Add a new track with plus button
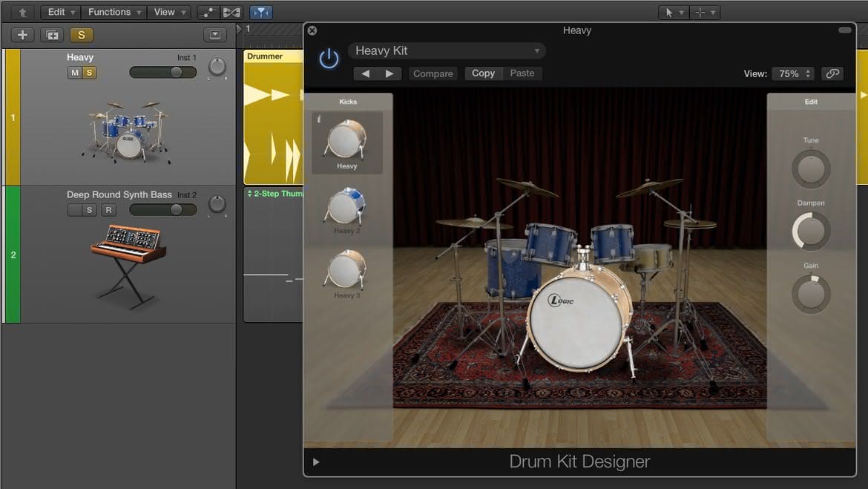 [22, 35]
